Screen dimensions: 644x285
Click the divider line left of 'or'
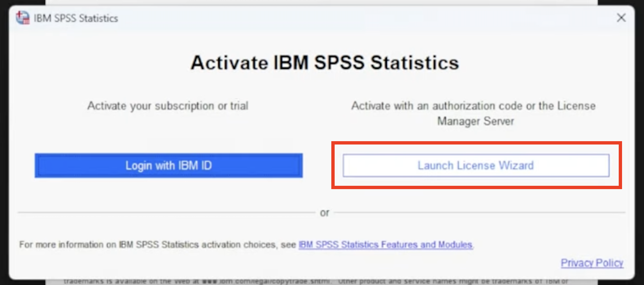pyautogui.click(x=166, y=212)
